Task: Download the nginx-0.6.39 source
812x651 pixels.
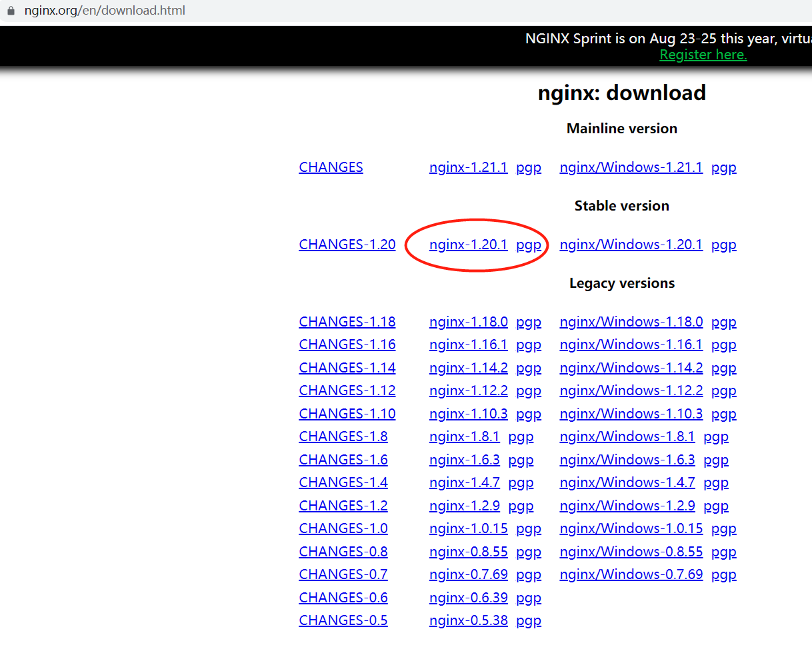Action: [x=469, y=598]
